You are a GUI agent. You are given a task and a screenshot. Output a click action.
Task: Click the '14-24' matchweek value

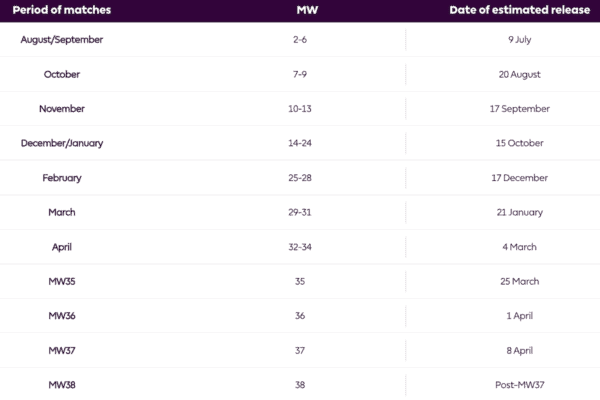pos(300,143)
